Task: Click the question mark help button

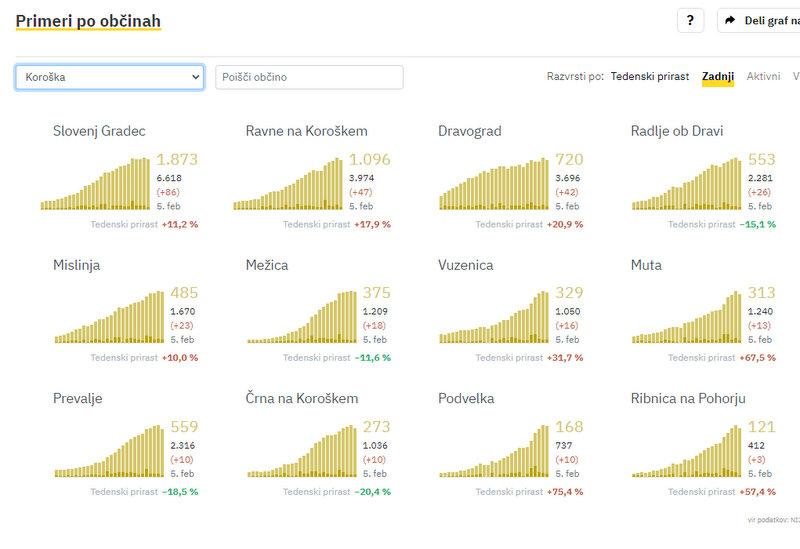Action: pos(690,20)
